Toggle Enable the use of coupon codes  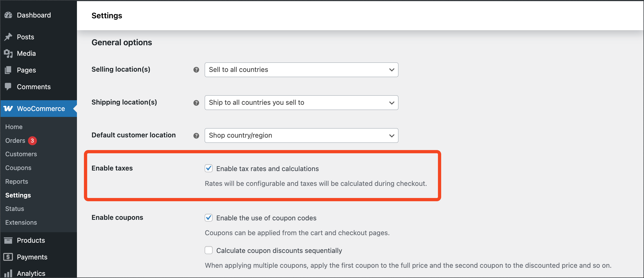(x=209, y=218)
